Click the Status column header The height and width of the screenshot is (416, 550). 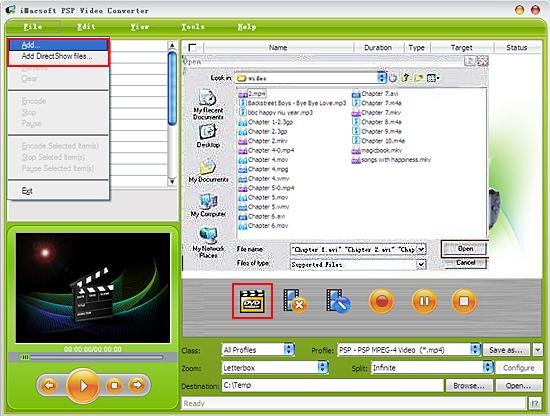point(517,47)
